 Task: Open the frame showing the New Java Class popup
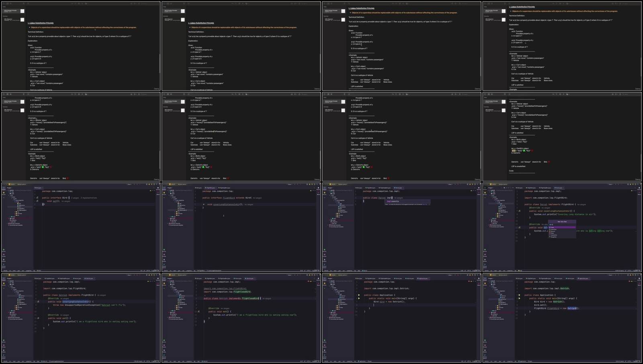[x=562, y=228]
